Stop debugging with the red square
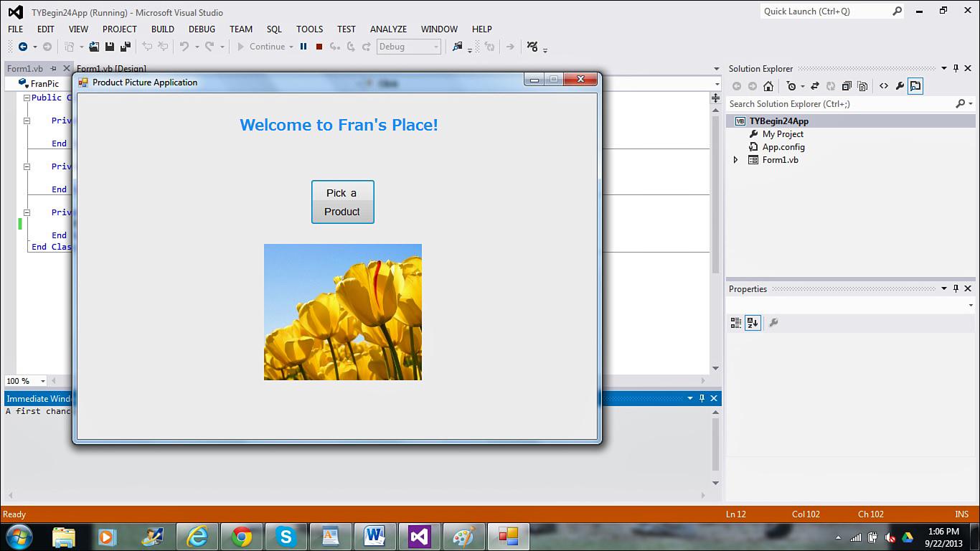 [x=319, y=47]
